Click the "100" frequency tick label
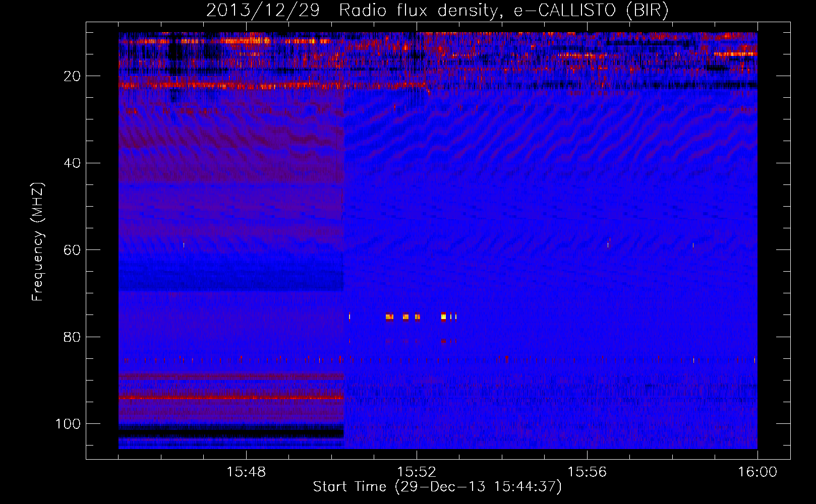 [x=68, y=424]
